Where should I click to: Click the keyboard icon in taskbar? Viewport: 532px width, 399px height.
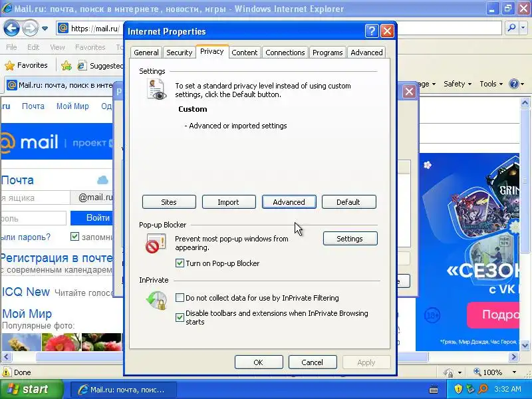(434, 389)
